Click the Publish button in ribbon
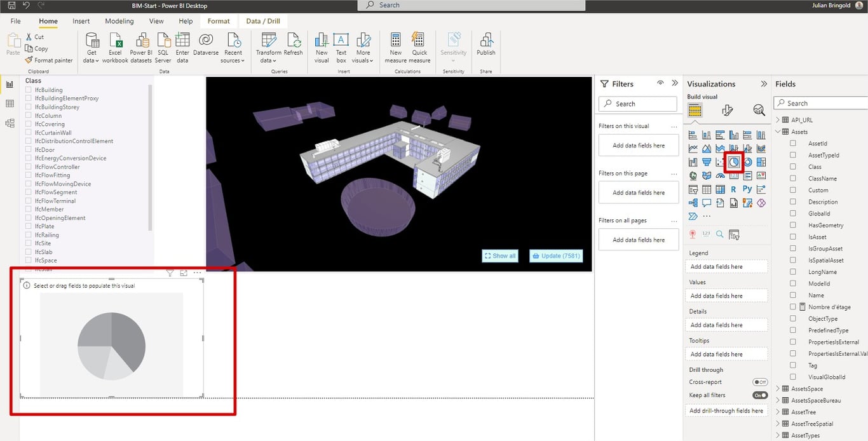Screen dimensions: 868x441 [x=486, y=46]
